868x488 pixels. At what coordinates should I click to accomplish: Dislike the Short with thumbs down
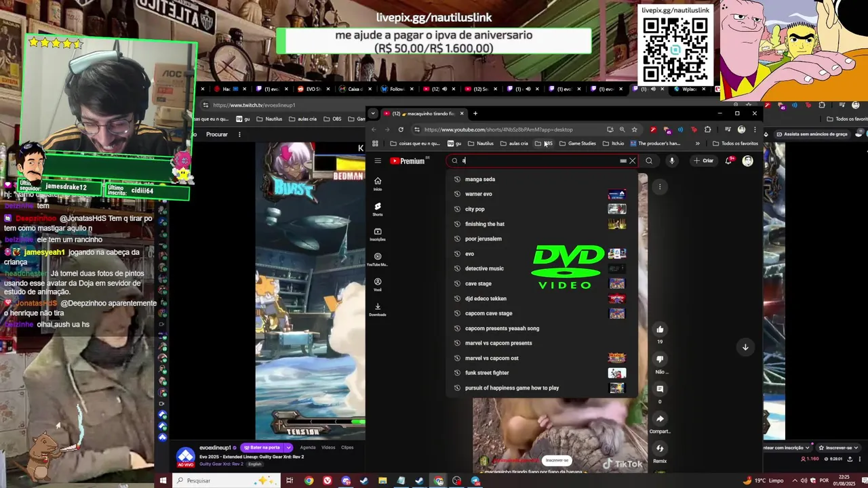coord(660,359)
